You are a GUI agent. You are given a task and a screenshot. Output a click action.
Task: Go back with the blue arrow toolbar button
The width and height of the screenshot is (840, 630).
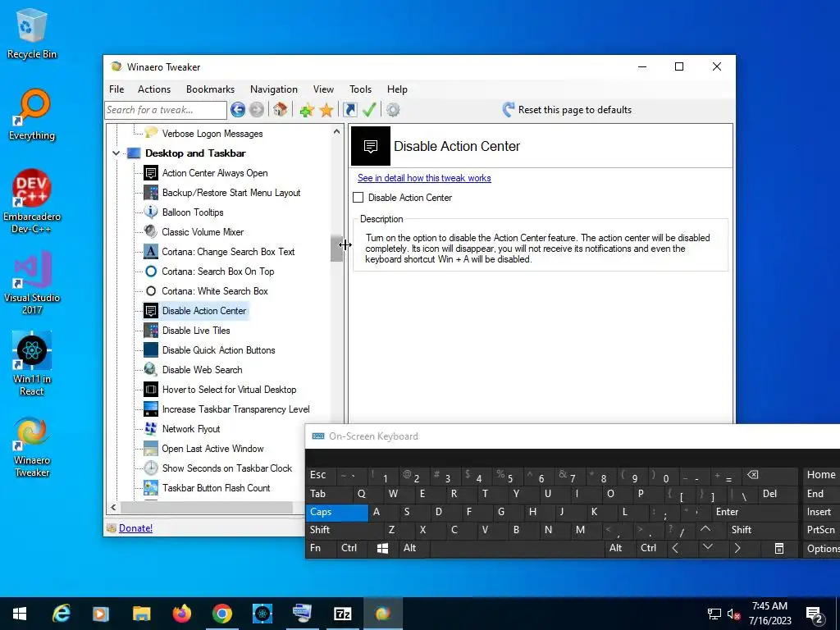(x=238, y=110)
